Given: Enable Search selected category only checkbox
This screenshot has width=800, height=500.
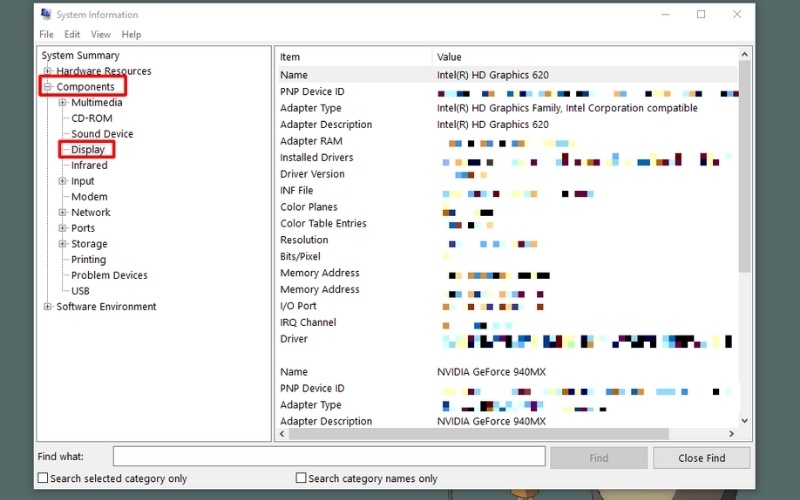Looking at the screenshot, I should (x=43, y=478).
